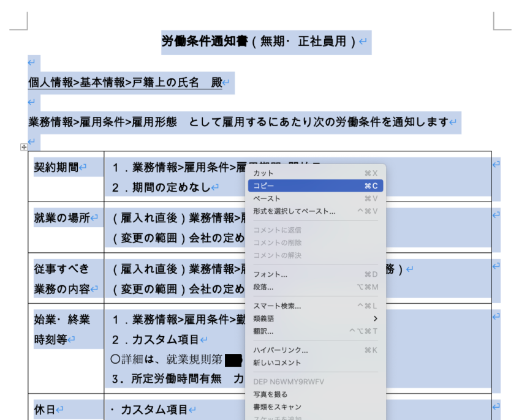Image resolution: width=519 pixels, height=420 pixels.
Task: Open 翻訳… from the context menu
Action: coord(263,331)
